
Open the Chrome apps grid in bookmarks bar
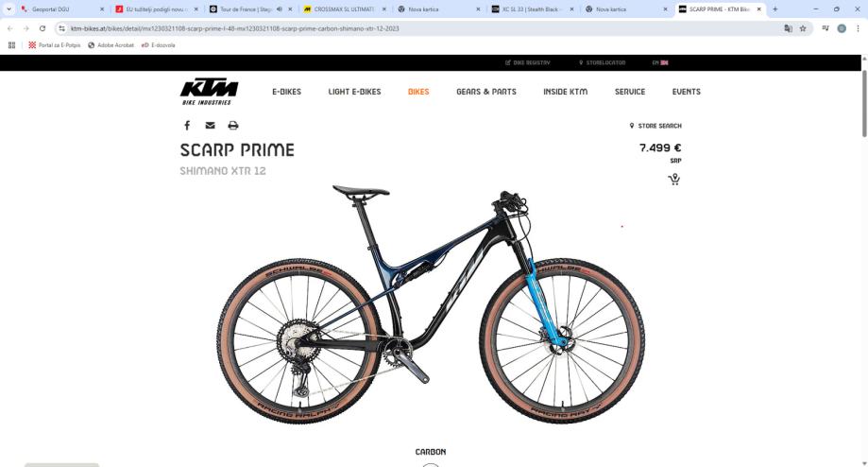pyautogui.click(x=11, y=45)
